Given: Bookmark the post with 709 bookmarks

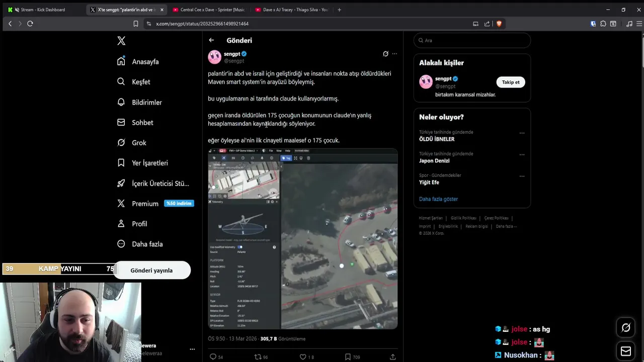Looking at the screenshot, I should [352, 357].
